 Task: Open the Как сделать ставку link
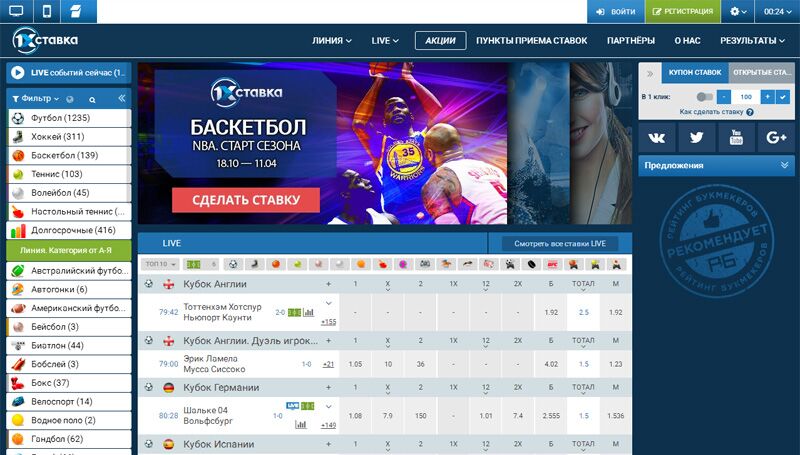(x=711, y=112)
